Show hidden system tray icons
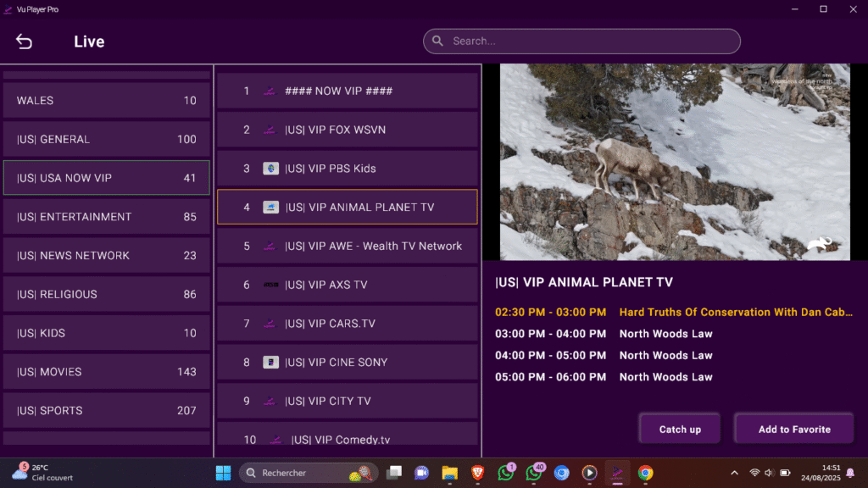This screenshot has width=868, height=488. click(734, 473)
